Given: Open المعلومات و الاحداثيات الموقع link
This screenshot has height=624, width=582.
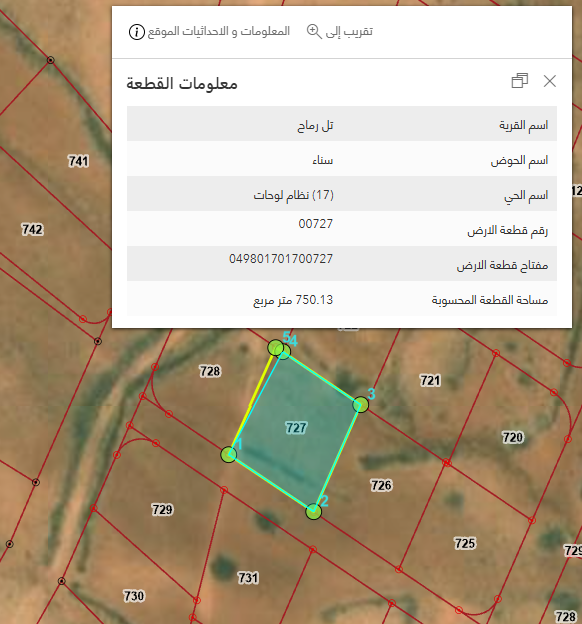Looking at the screenshot, I should [219, 31].
